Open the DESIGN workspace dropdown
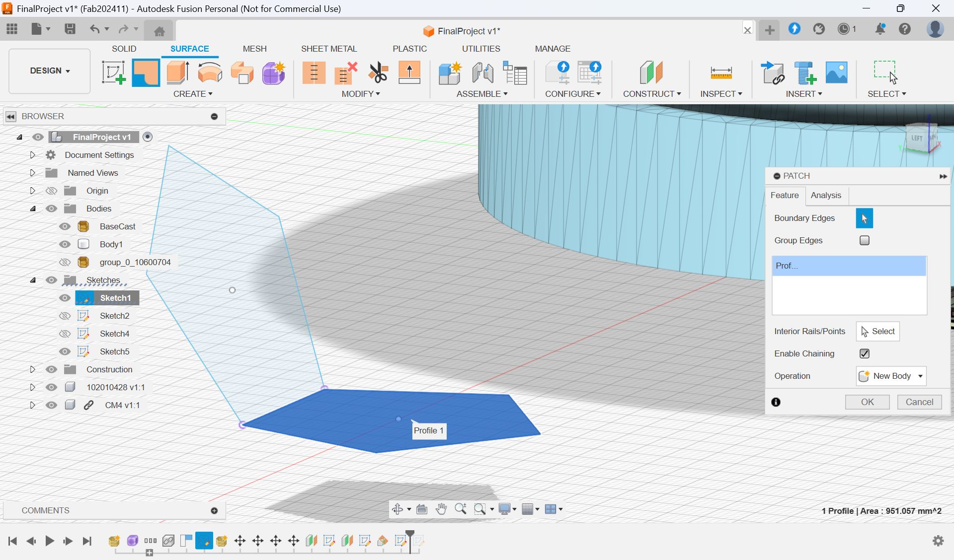The width and height of the screenshot is (954, 560). pos(50,70)
